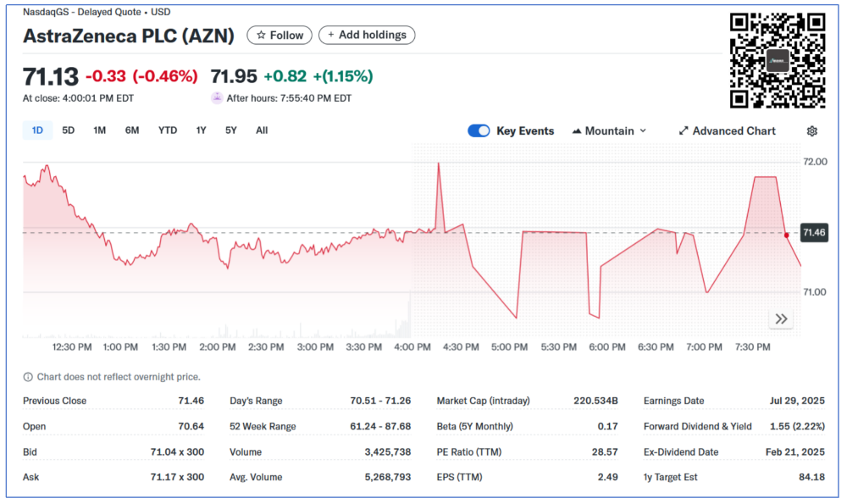
Task: Click the NasdaqGS Delayed Quote text
Action: pos(97,12)
